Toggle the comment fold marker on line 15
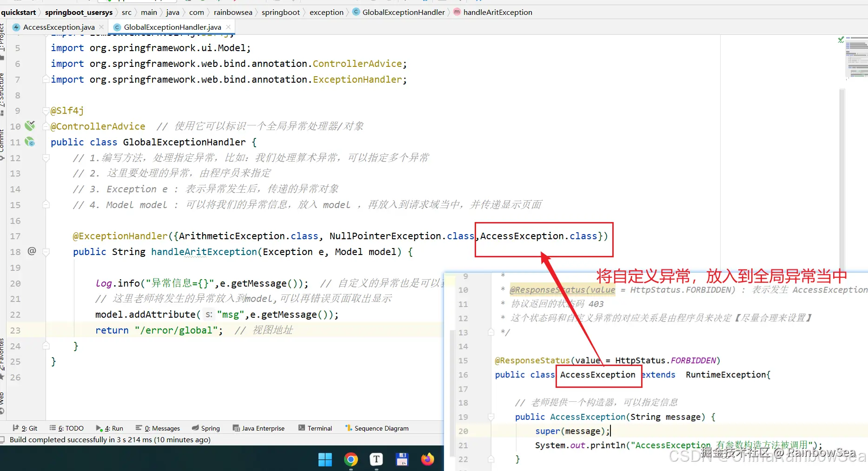The height and width of the screenshot is (471, 868). click(46, 204)
